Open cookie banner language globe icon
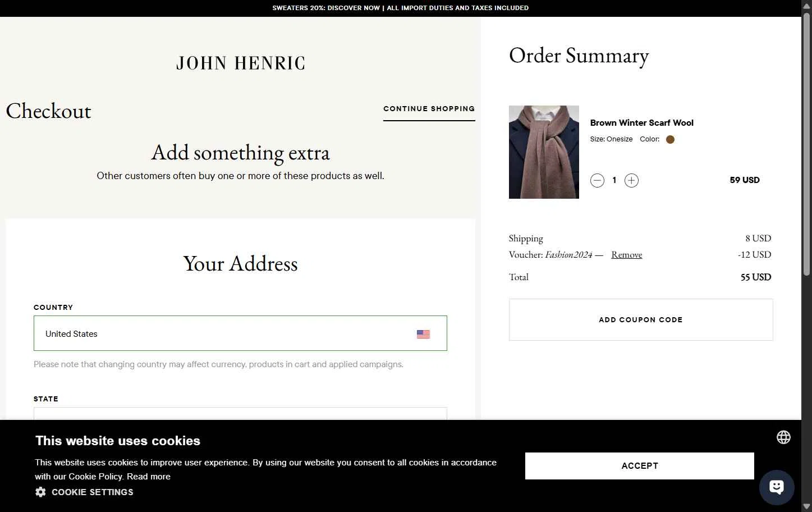The width and height of the screenshot is (812, 512). click(x=783, y=437)
